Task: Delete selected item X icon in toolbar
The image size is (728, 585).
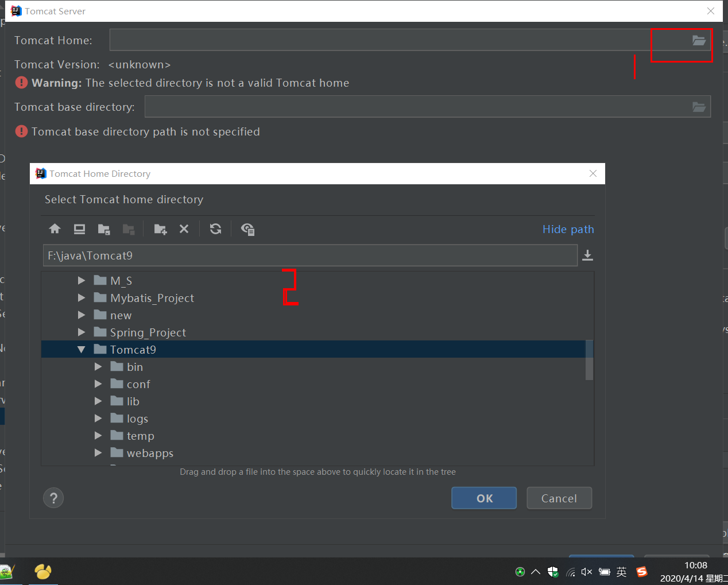Action: point(184,229)
